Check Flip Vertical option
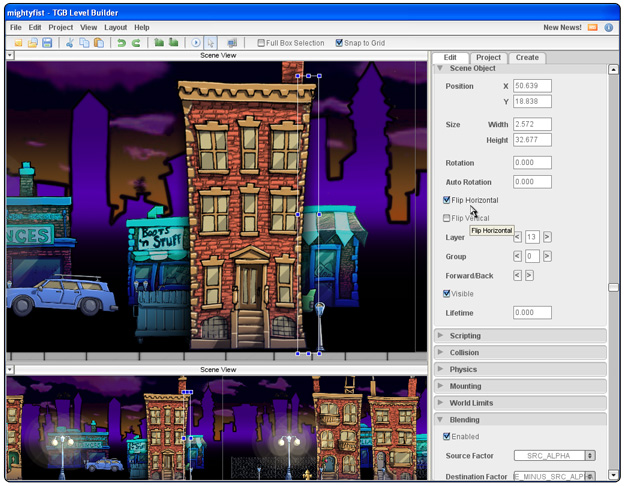The image size is (625, 486). pos(446,218)
